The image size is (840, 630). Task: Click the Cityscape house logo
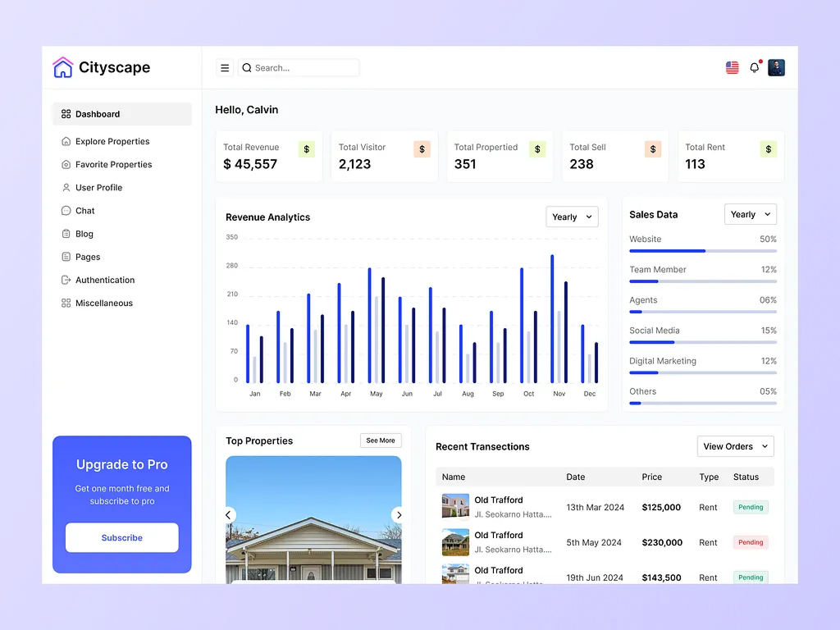click(x=63, y=67)
